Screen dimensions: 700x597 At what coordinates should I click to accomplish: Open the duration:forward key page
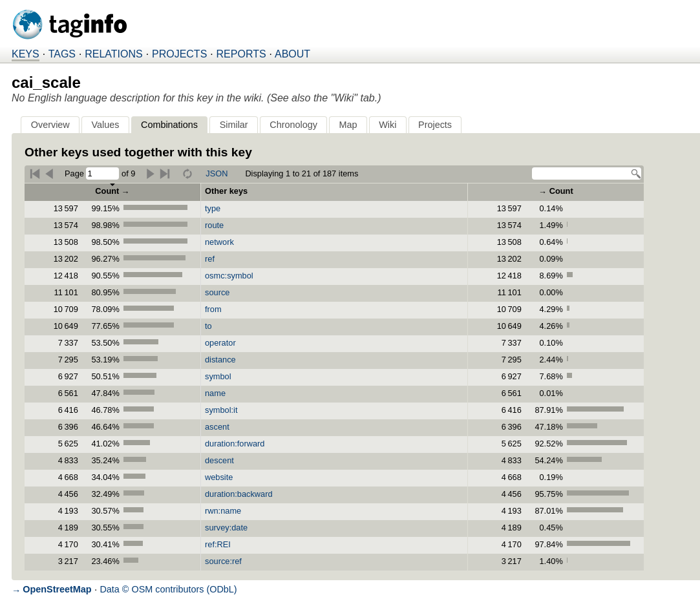(x=234, y=443)
